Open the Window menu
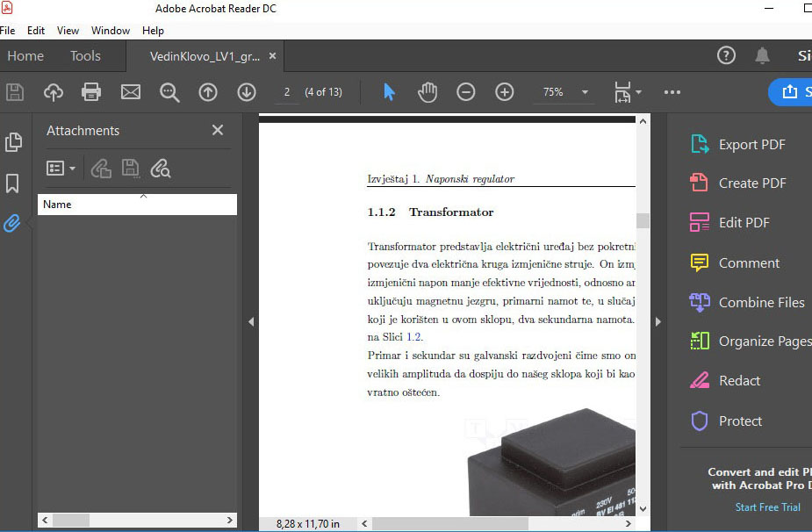Viewport: 812px width, 532px height. click(x=110, y=30)
